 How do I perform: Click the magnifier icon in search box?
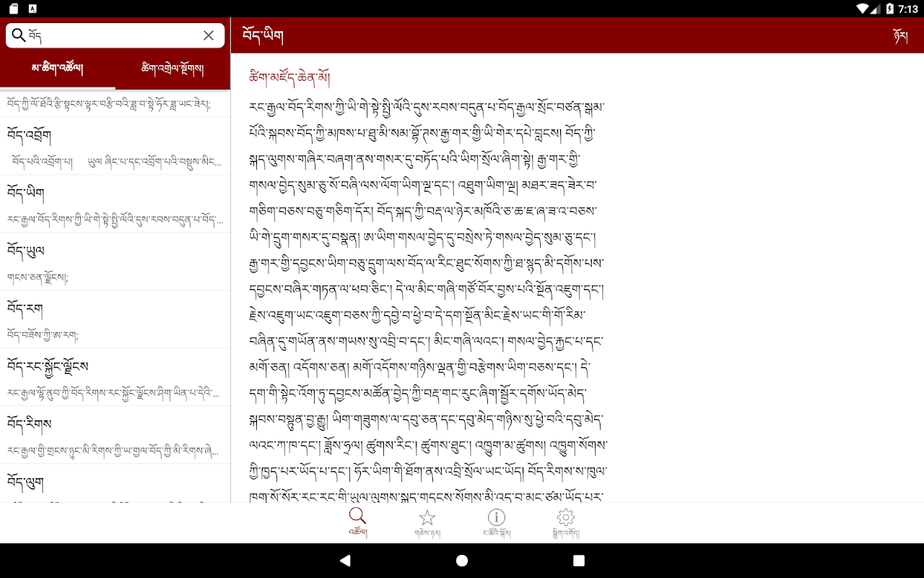click(x=18, y=35)
